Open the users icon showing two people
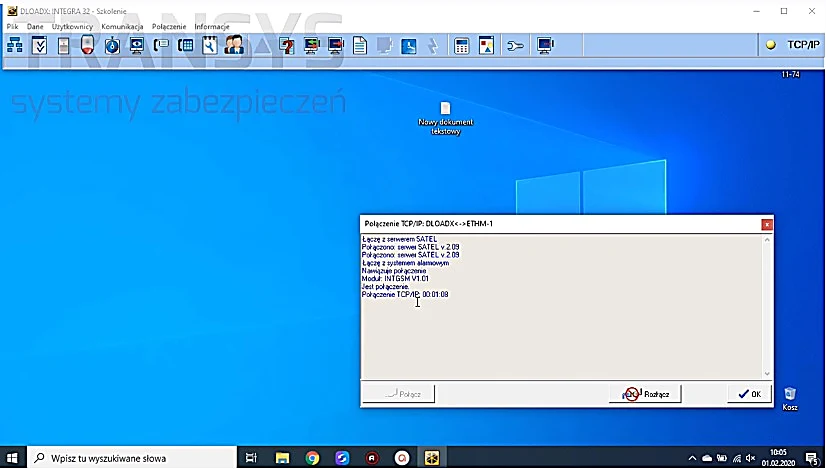This screenshot has height=469, width=826. click(234, 46)
